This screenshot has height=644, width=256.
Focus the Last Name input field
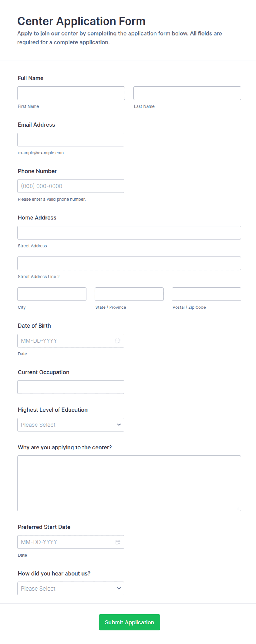pos(187,93)
